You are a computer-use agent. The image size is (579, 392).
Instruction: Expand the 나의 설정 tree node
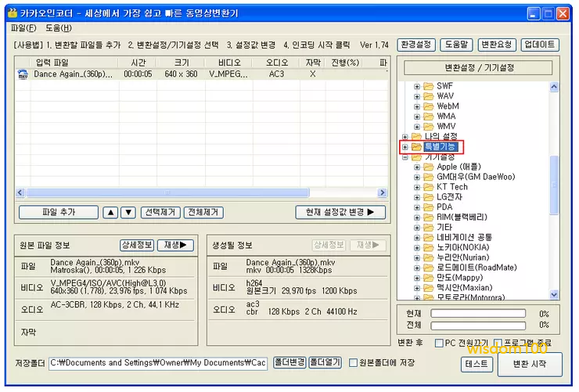[x=405, y=137]
